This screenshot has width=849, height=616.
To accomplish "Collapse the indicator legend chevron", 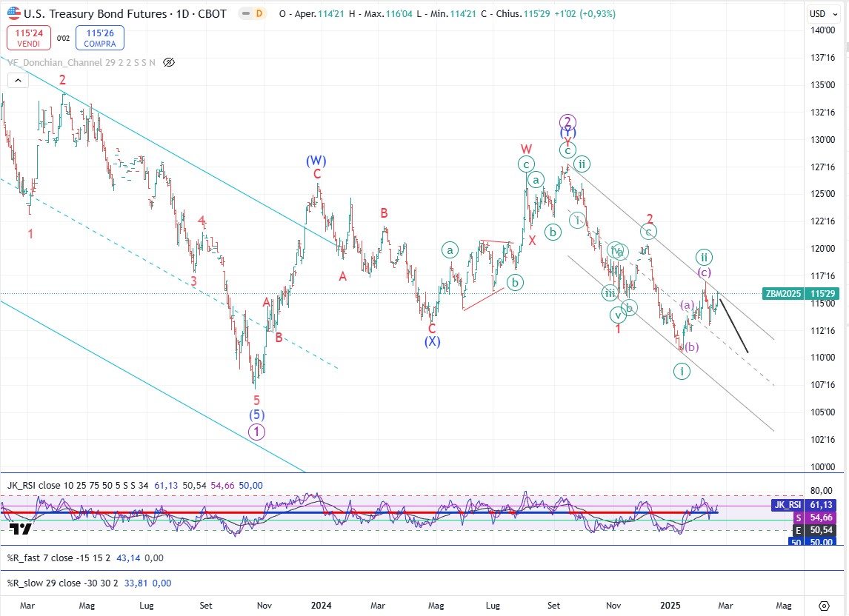I will pyautogui.click(x=18, y=81).
